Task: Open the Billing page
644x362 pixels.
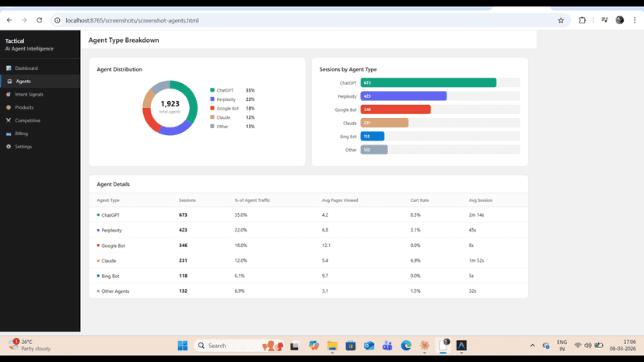Action: (x=40, y=134)
